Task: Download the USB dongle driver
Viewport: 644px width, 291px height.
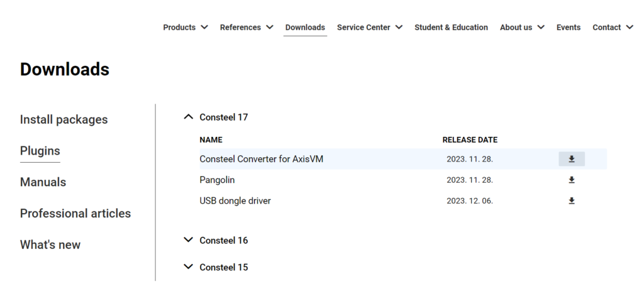Action: click(x=571, y=200)
